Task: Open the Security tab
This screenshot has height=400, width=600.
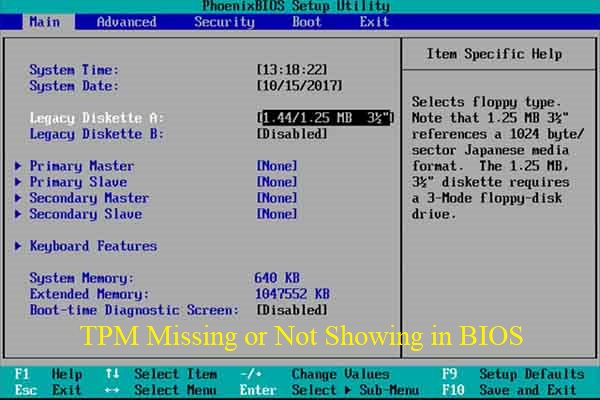Action: 224,21
